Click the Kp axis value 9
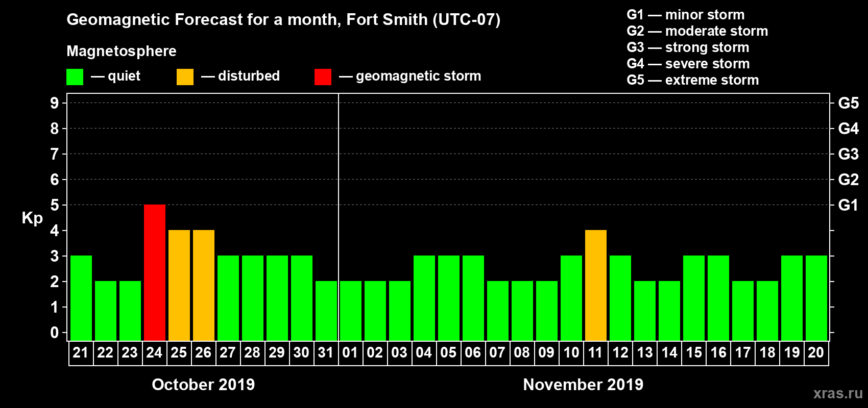Viewport: 868px width, 408px height. [x=55, y=103]
